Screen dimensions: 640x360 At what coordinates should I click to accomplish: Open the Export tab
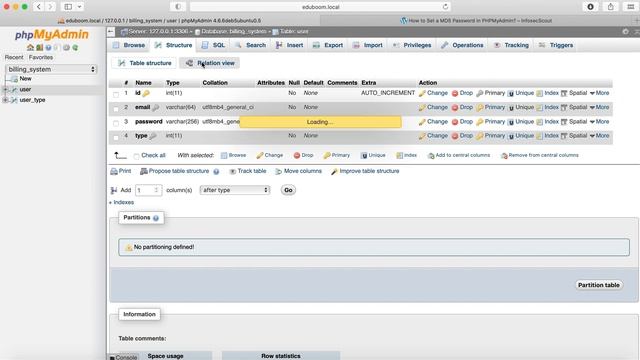click(x=328, y=45)
